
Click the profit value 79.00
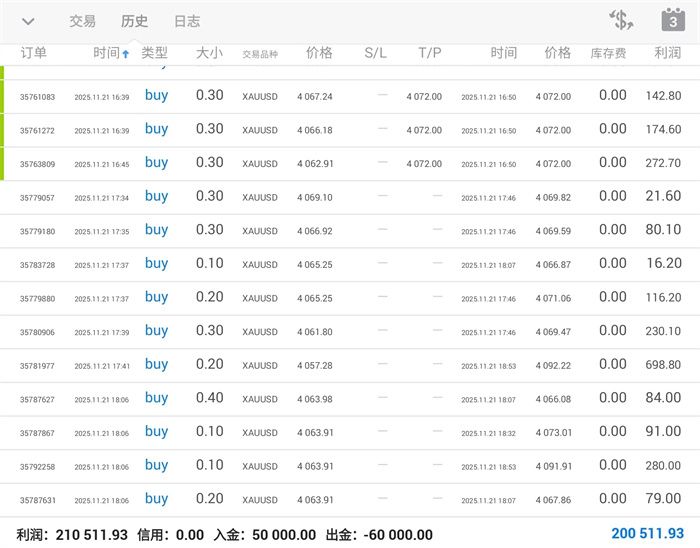point(663,498)
